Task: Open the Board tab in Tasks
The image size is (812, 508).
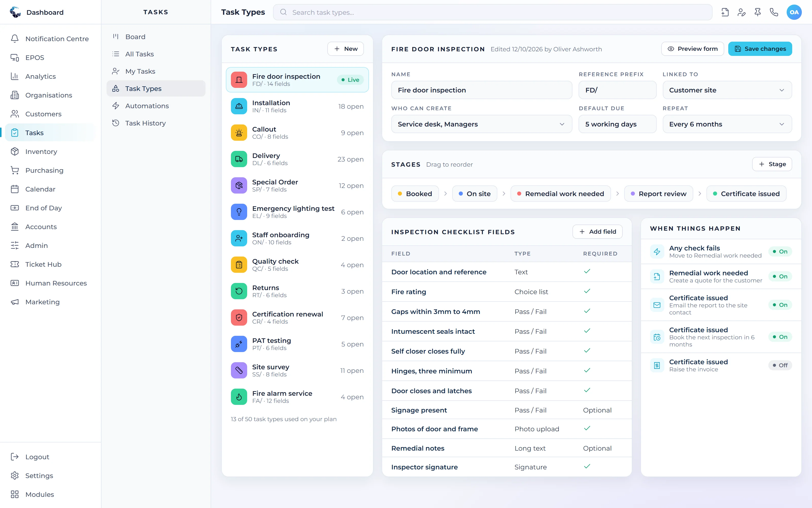Action: pyautogui.click(x=156, y=37)
